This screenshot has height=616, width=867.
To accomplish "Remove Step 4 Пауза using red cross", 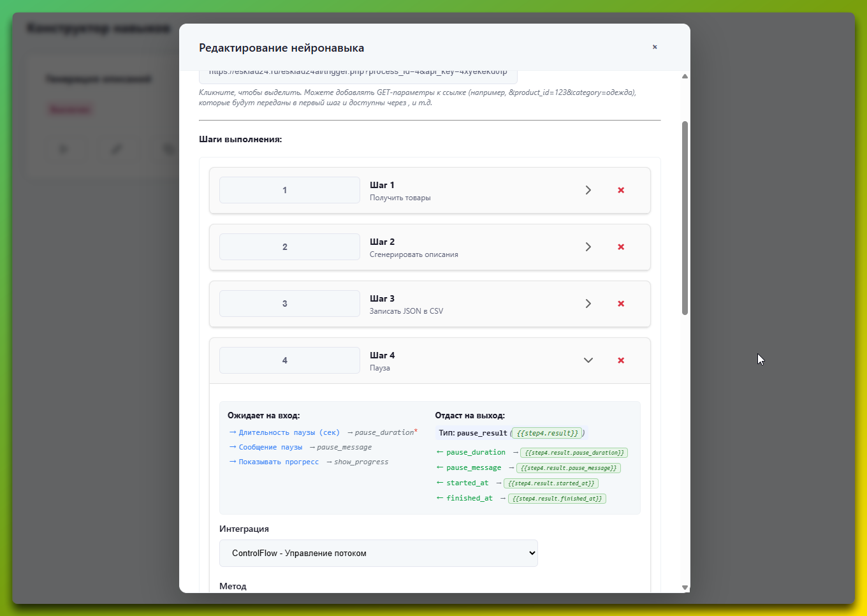I will click(x=621, y=360).
